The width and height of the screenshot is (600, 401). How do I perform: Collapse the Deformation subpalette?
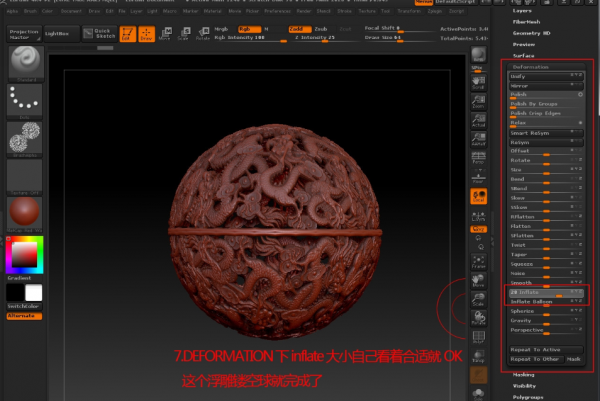point(531,67)
